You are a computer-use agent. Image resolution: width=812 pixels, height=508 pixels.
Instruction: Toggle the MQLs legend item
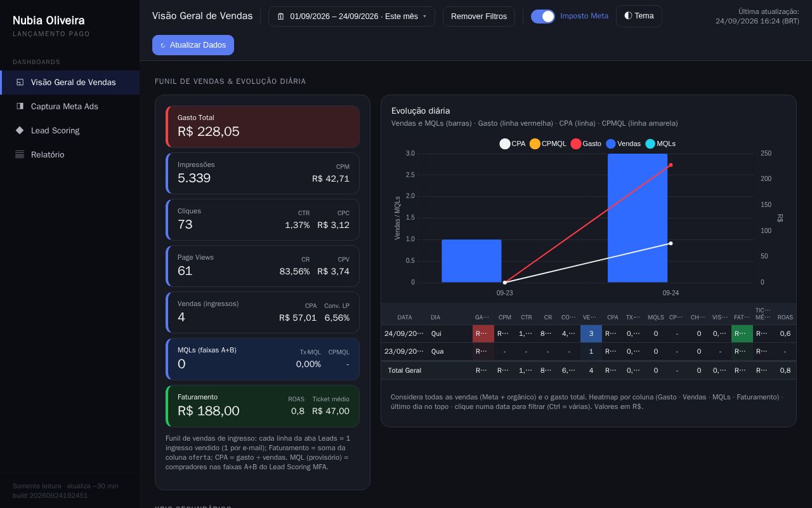tap(660, 144)
